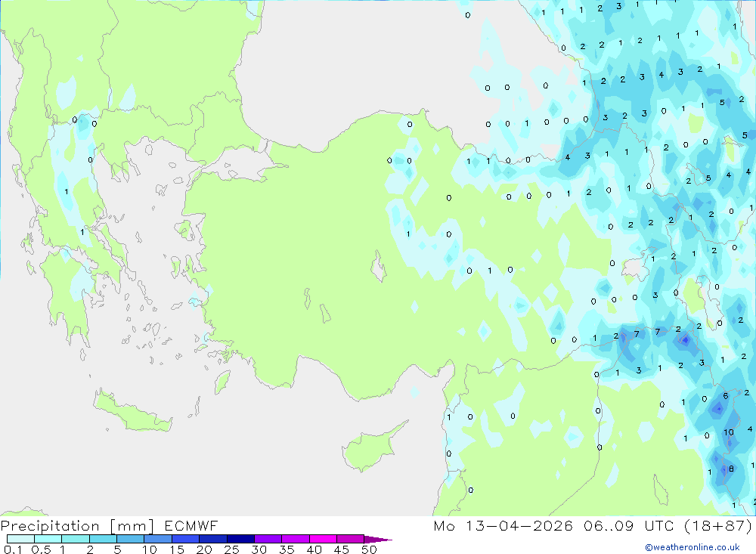This screenshot has height=554, width=756.
Task: Click the legend scale label '20'
Action: click(x=204, y=549)
